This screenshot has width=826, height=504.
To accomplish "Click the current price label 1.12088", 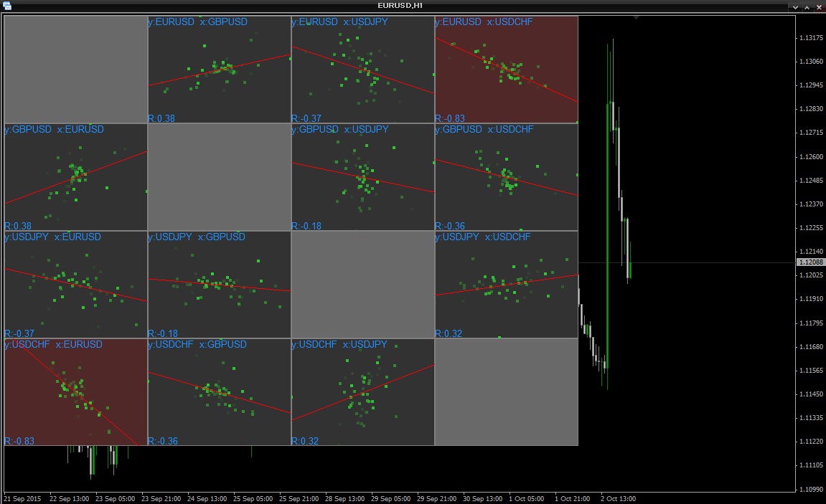I will (810, 262).
